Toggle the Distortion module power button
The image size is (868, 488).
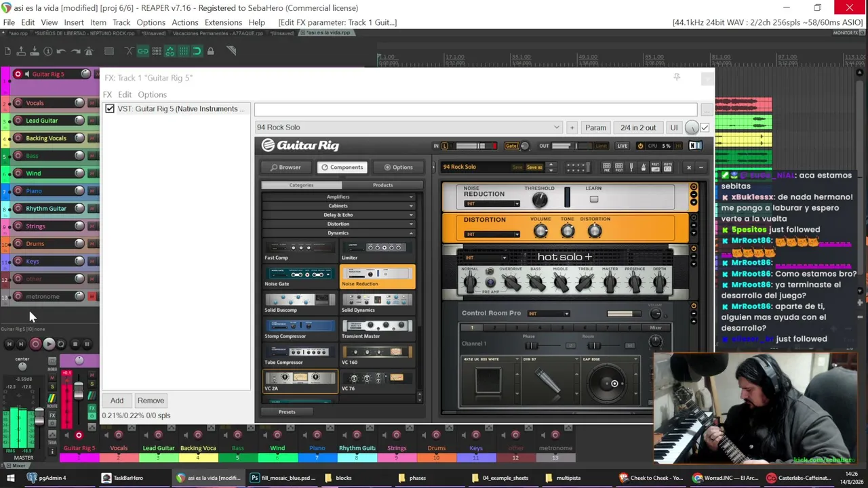click(693, 218)
